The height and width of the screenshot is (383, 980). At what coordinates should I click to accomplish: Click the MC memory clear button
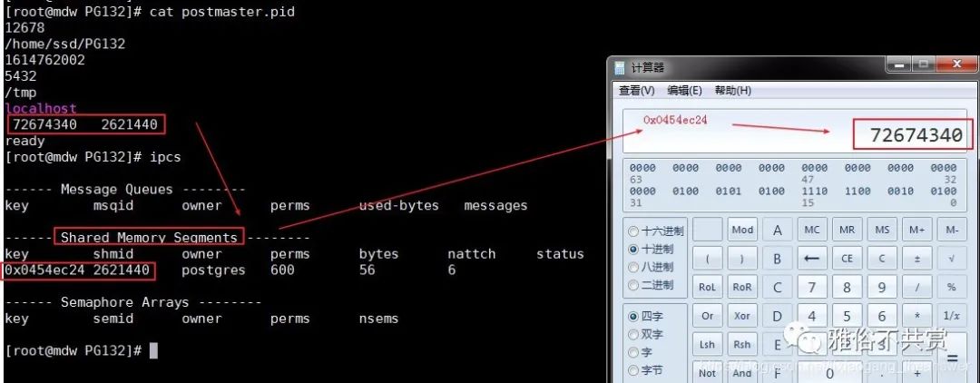(812, 230)
